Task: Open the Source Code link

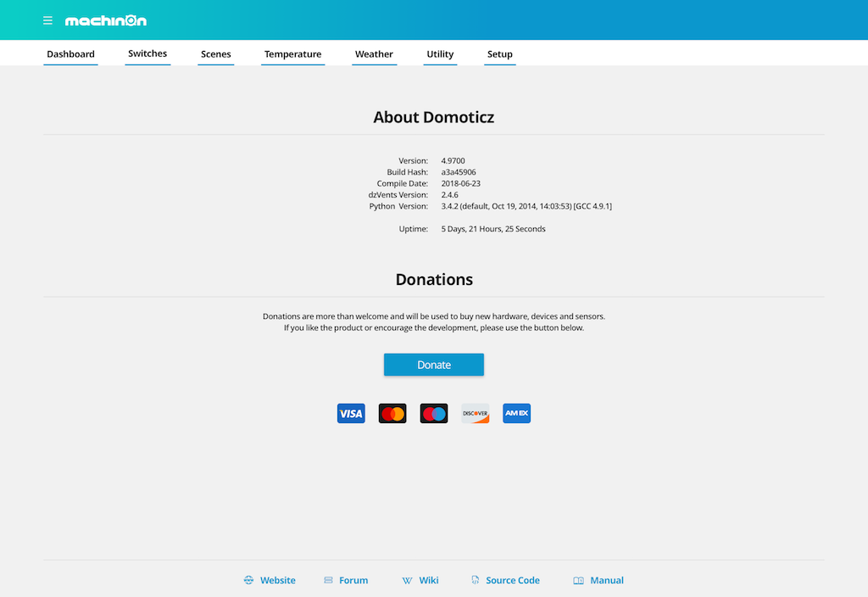Action: (513, 580)
